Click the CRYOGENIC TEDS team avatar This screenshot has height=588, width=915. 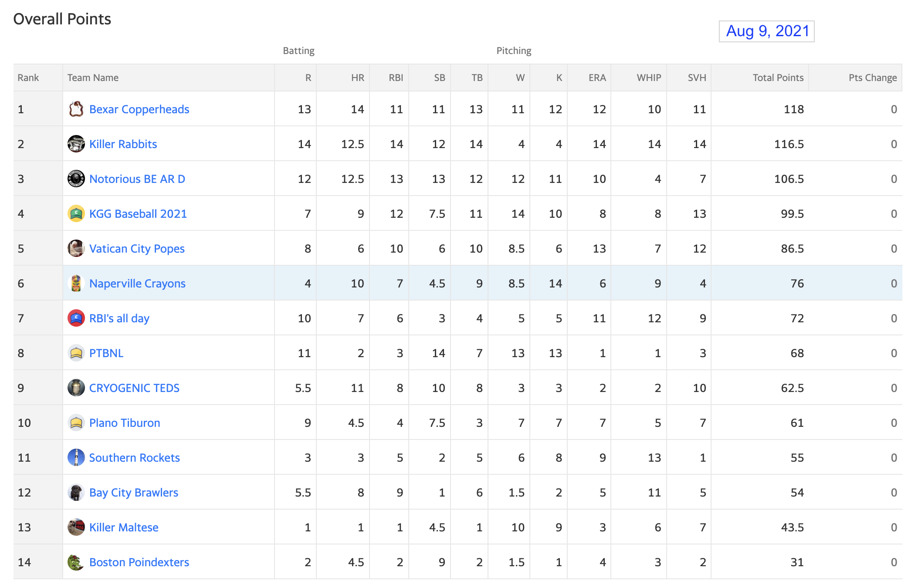click(76, 388)
